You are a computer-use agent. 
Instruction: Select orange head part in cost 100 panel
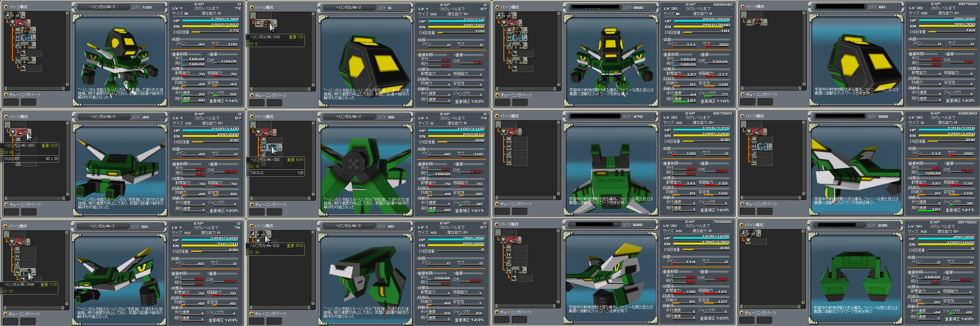click(x=26, y=30)
